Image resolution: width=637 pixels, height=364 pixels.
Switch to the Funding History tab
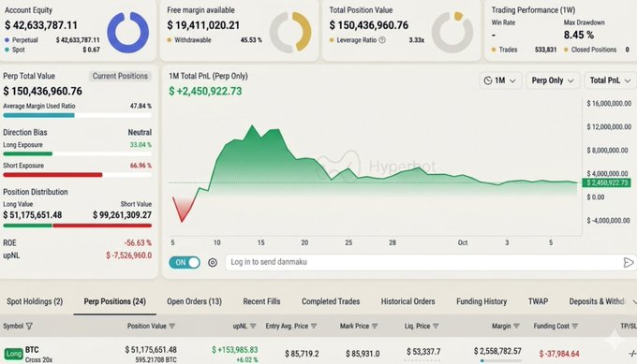tap(481, 301)
